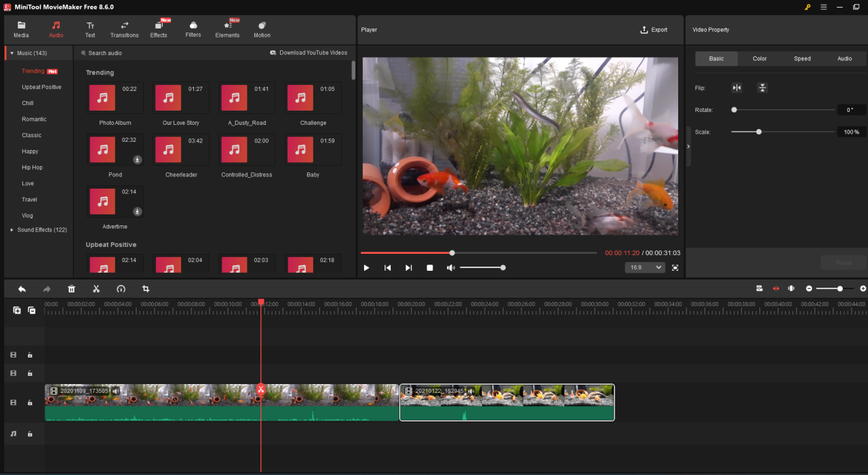Viewport: 868px width, 475px height.
Task: Adjust the Rotate slider
Action: [x=783, y=109]
